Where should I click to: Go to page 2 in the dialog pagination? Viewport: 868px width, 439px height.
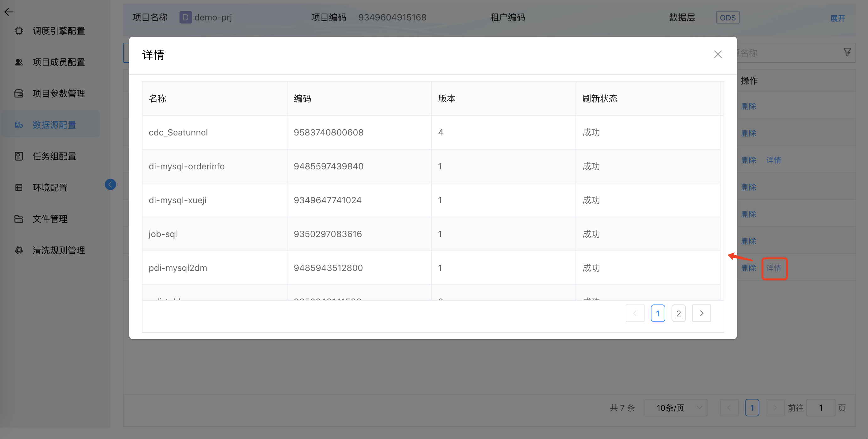tap(679, 313)
